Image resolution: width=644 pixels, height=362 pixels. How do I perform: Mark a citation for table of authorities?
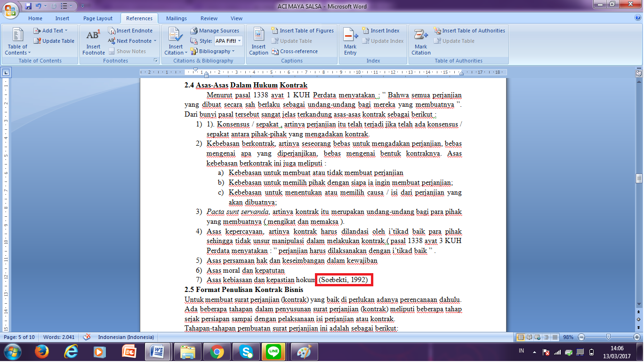click(x=420, y=41)
